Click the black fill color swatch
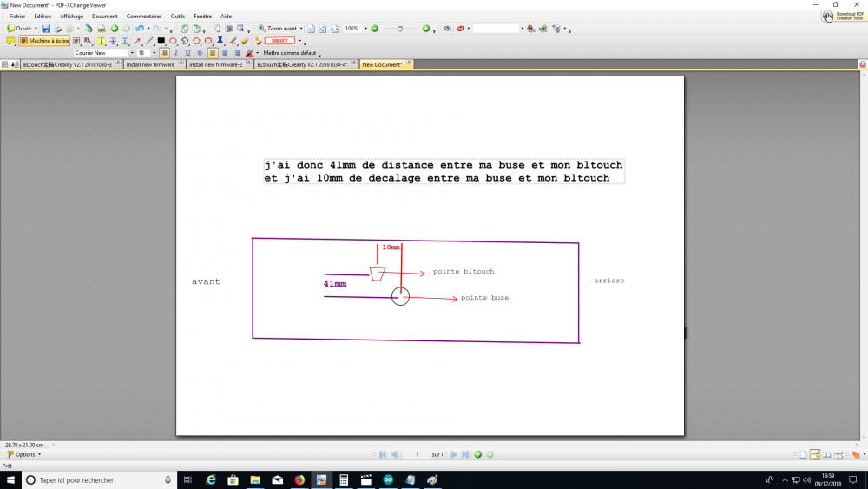The width and height of the screenshot is (868, 489). click(161, 41)
